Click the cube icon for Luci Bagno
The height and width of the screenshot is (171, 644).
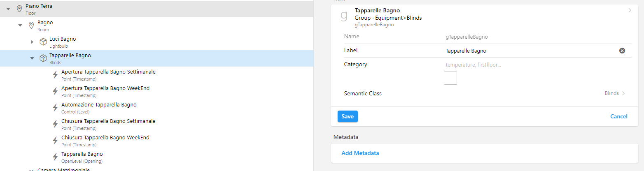tap(43, 42)
